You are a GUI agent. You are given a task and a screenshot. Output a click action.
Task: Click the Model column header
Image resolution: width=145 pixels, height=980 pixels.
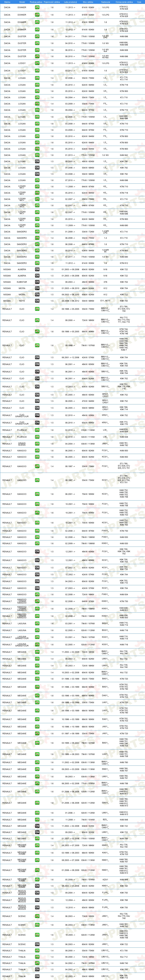22,2
